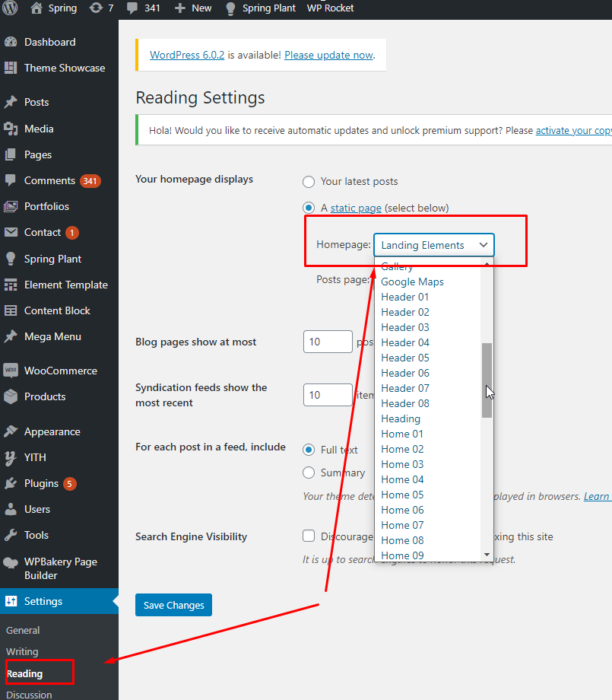
Task: Click the Please update now link
Action: (328, 55)
